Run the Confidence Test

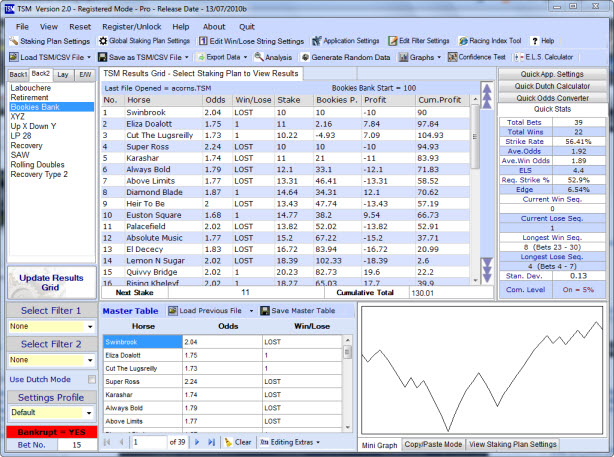coord(477,57)
